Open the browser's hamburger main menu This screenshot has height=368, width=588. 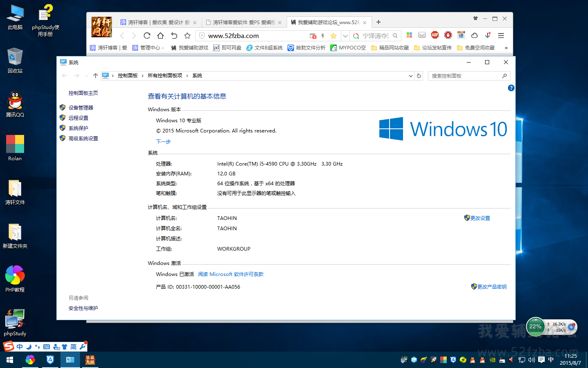click(x=501, y=36)
